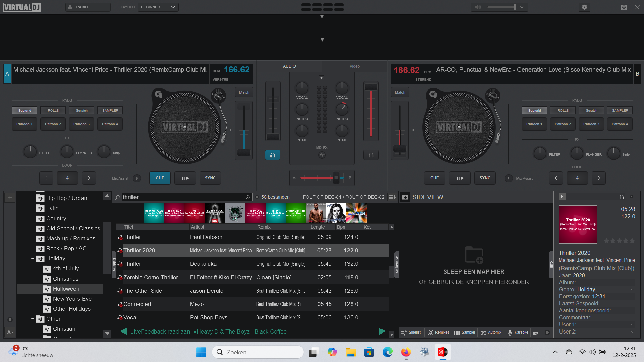This screenshot has height=362, width=644.
Task: Click play/pause on deck B
Action: (x=460, y=178)
